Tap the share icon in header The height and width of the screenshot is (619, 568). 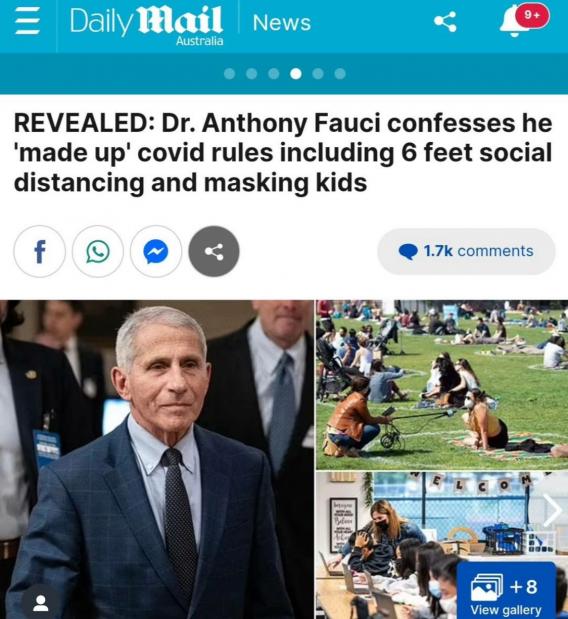[x=445, y=21]
